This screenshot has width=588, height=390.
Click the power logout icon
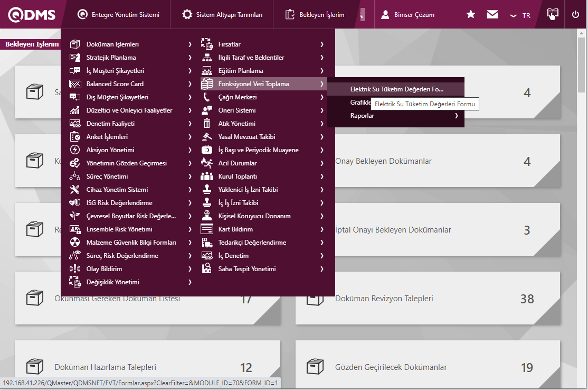[x=575, y=15]
